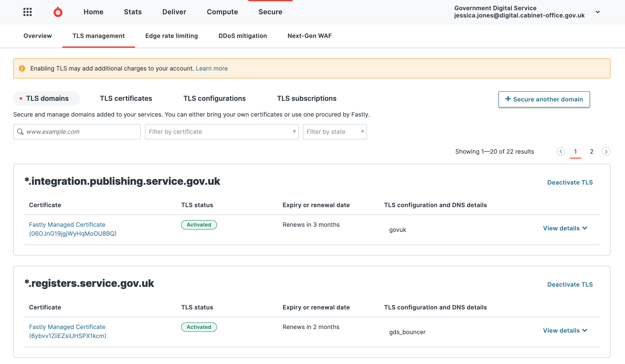The width and height of the screenshot is (625, 364).
Task: Follow the Learn more link
Action: tap(212, 68)
